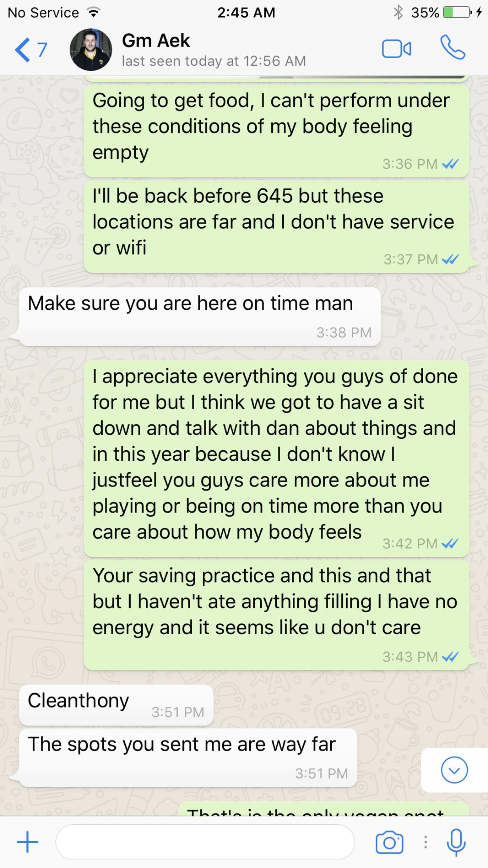Open attachments with the plus icon
The width and height of the screenshot is (488, 868).
coord(28,842)
